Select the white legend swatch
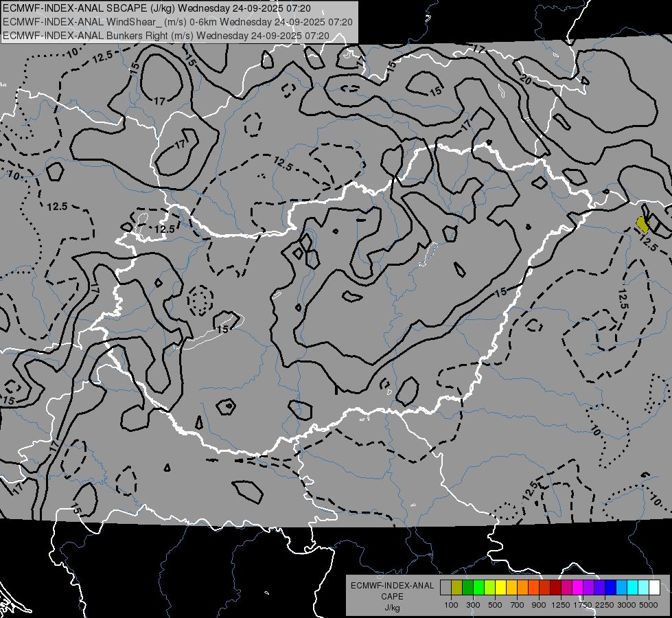Image resolution: width=672 pixels, height=618 pixels. pyautogui.click(x=655, y=587)
